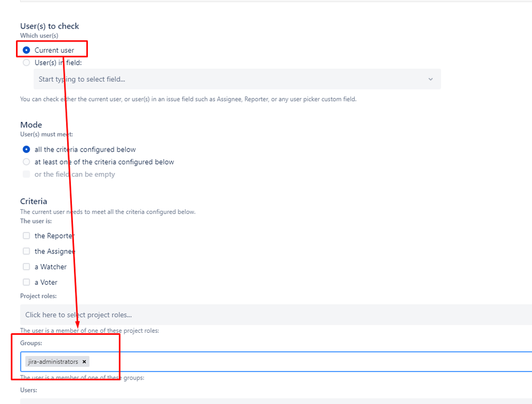Click the "Mode" section heading
Screen dimensions: 532x404
coord(31,125)
